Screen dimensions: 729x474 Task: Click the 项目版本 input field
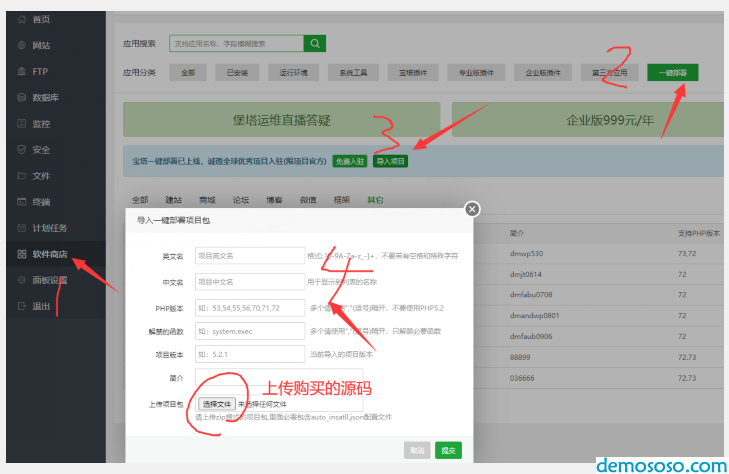tap(250, 354)
